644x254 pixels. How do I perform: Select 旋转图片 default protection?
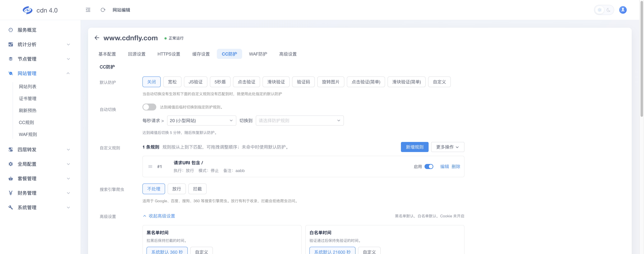click(x=330, y=82)
